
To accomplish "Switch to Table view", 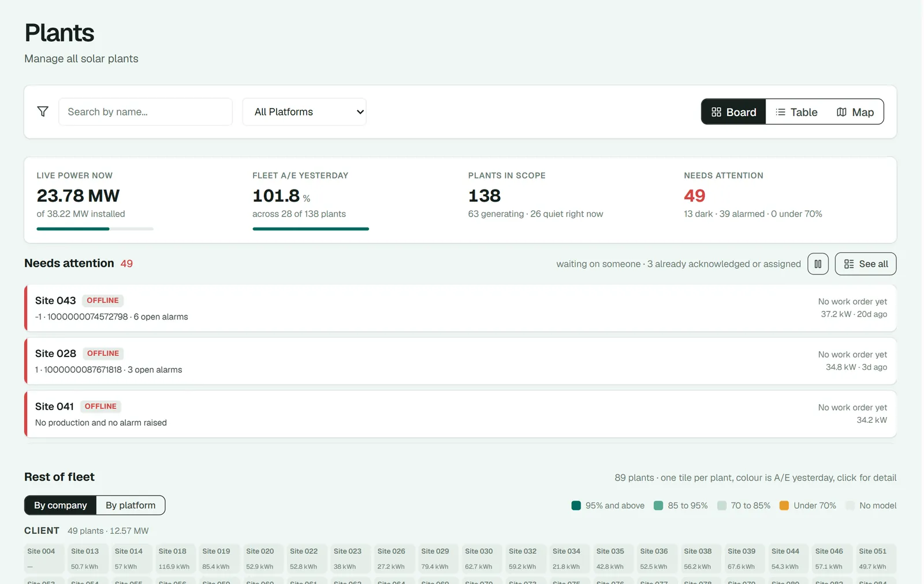I will [796, 112].
